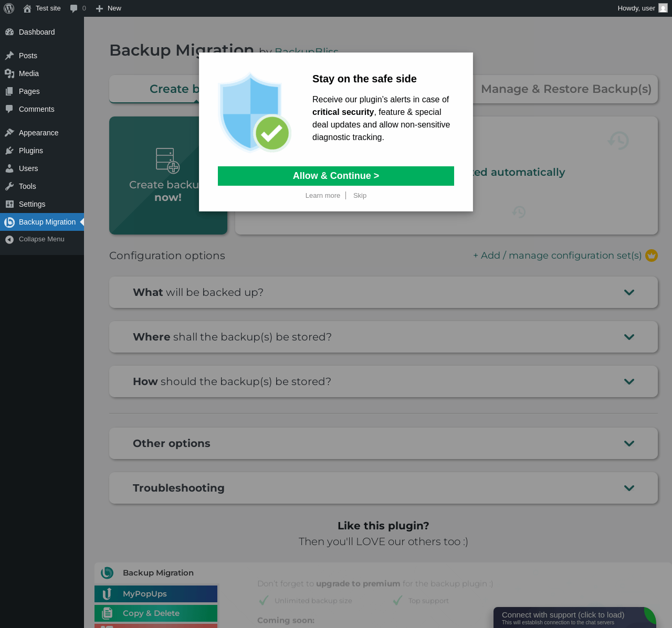Screen dimensions: 672x628
Task: Click the "Configuration options" heading
Action: click(167, 256)
